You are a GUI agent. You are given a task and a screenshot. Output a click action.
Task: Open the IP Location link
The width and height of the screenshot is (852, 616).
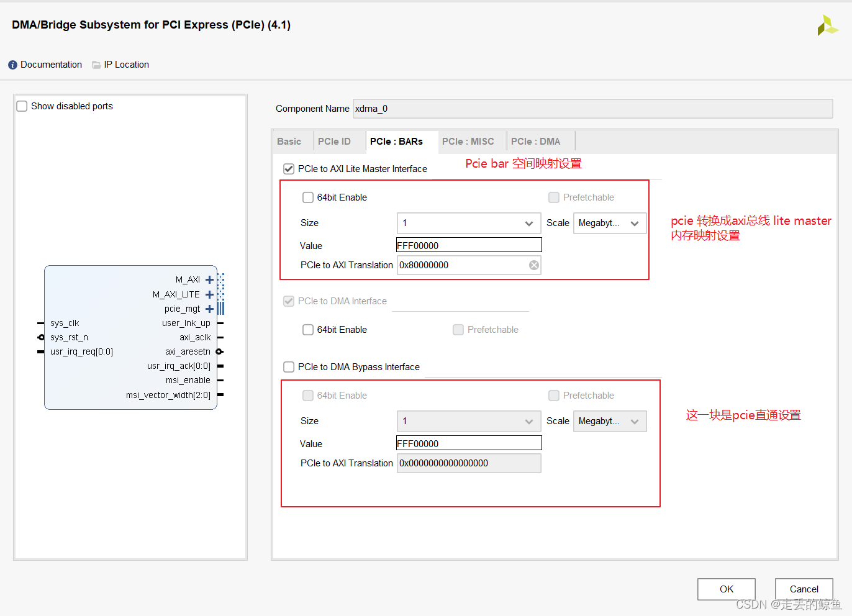127,65
